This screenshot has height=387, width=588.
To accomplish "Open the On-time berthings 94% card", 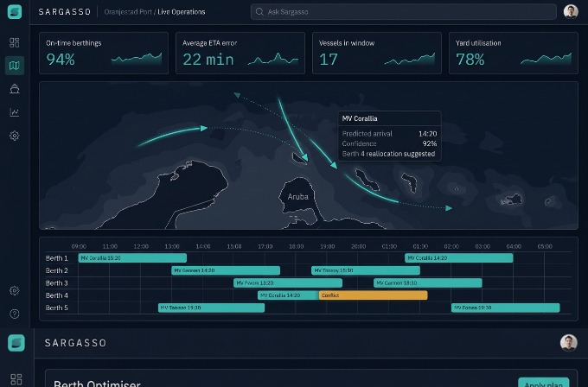I will pyautogui.click(x=104, y=53).
